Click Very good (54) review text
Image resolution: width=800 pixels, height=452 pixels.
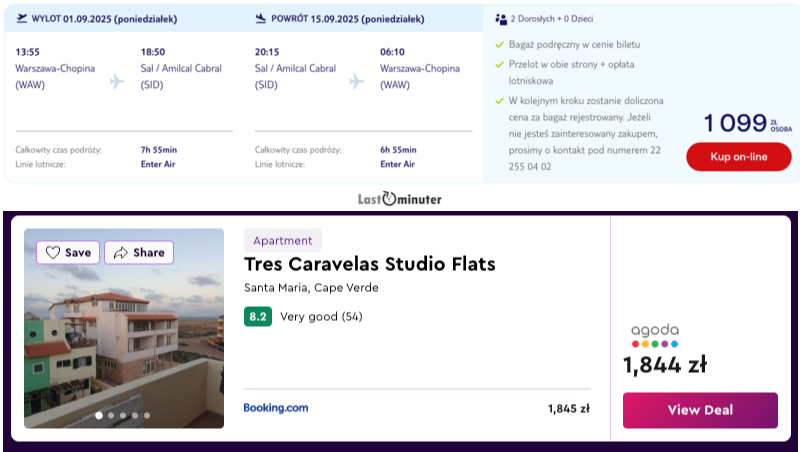pyautogui.click(x=321, y=317)
